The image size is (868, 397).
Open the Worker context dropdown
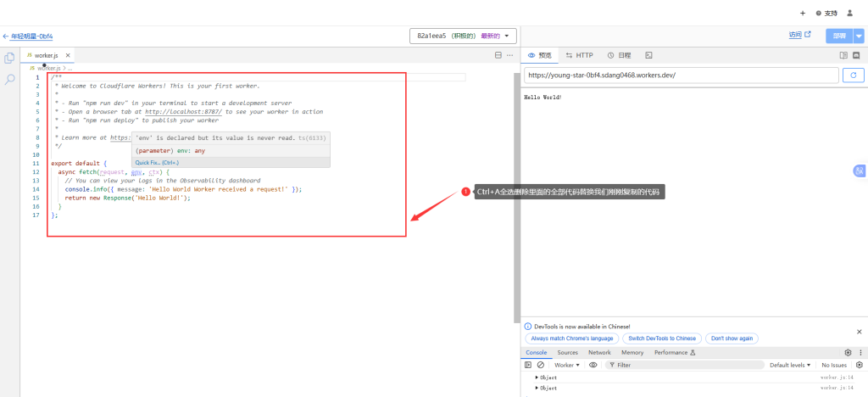567,365
